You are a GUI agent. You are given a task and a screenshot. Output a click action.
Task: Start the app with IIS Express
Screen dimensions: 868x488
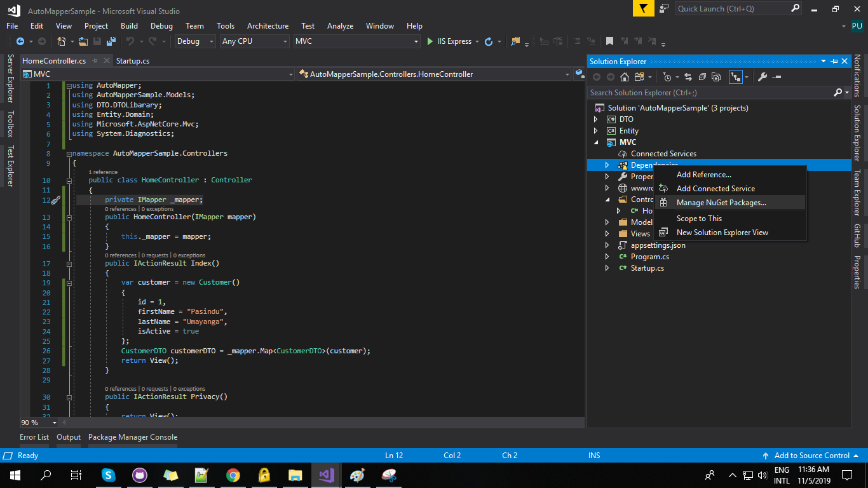point(449,41)
